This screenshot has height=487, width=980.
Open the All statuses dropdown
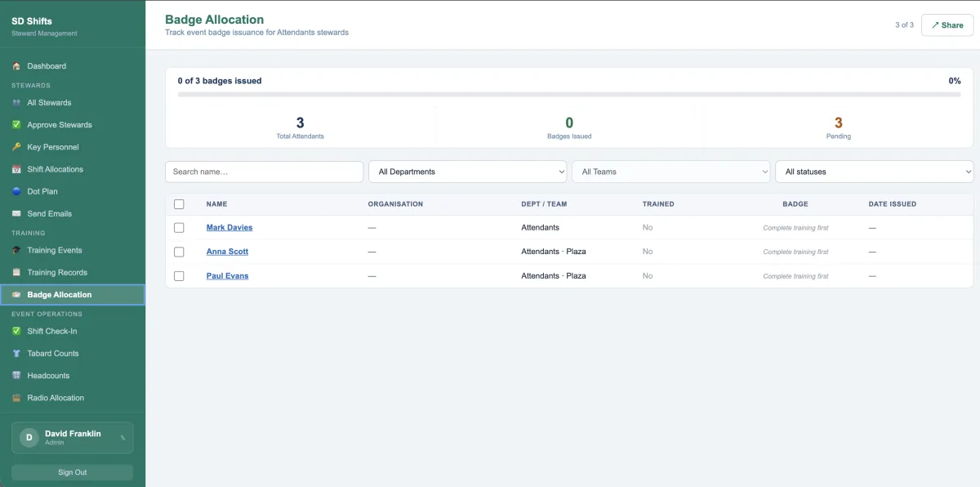(x=874, y=172)
